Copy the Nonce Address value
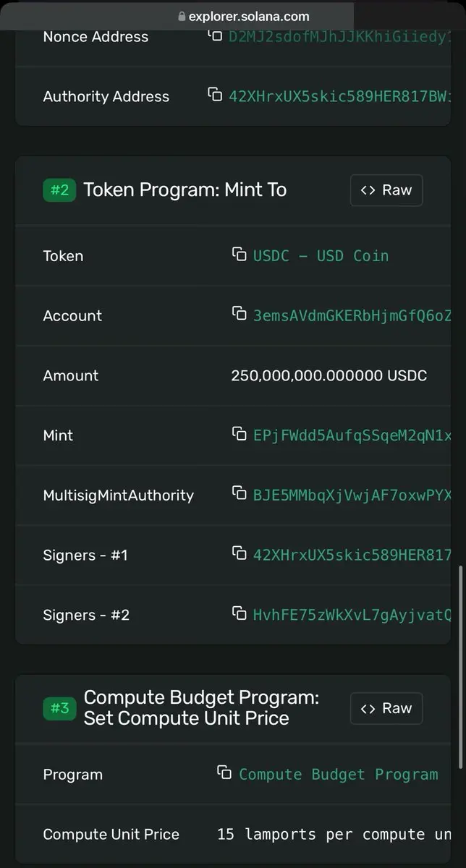 [x=215, y=34]
